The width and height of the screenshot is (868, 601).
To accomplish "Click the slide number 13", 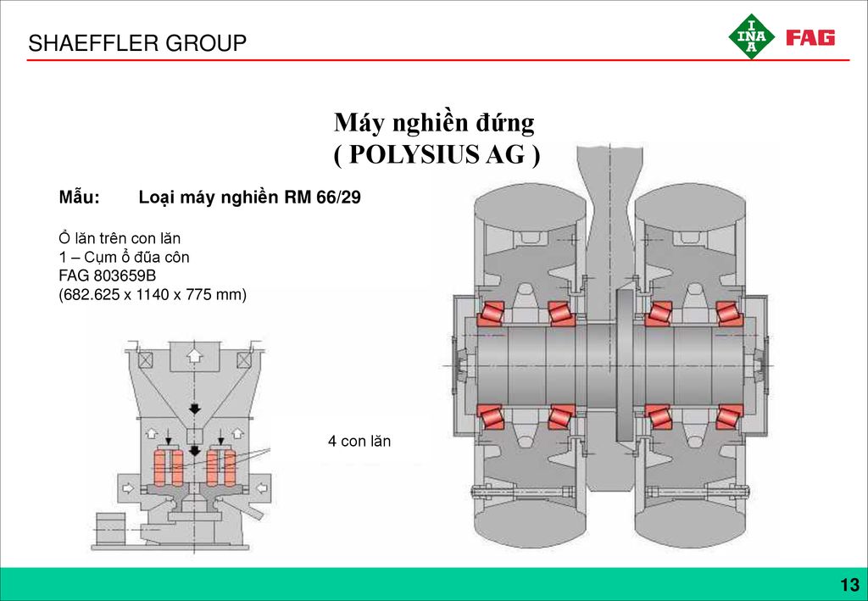I will click(x=849, y=585).
